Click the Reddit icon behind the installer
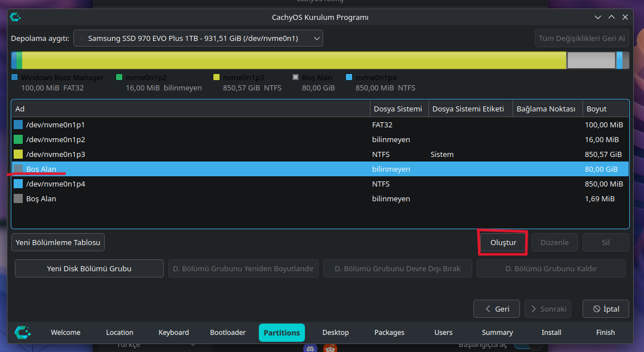 (x=330, y=348)
